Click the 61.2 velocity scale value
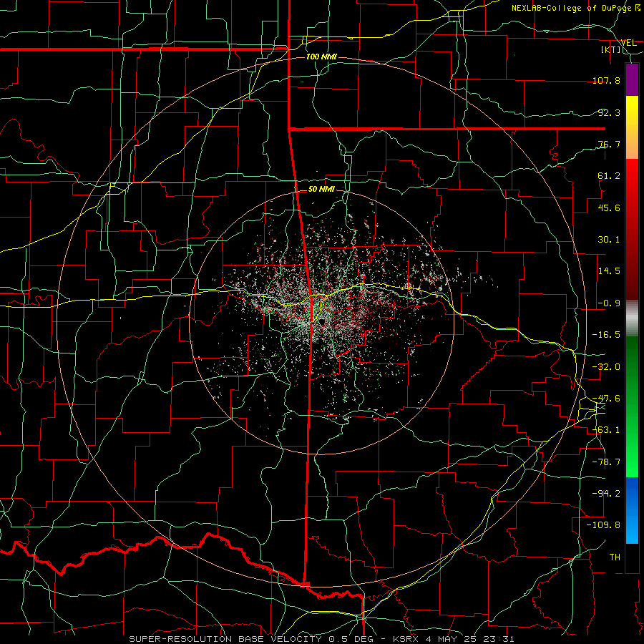 point(609,176)
